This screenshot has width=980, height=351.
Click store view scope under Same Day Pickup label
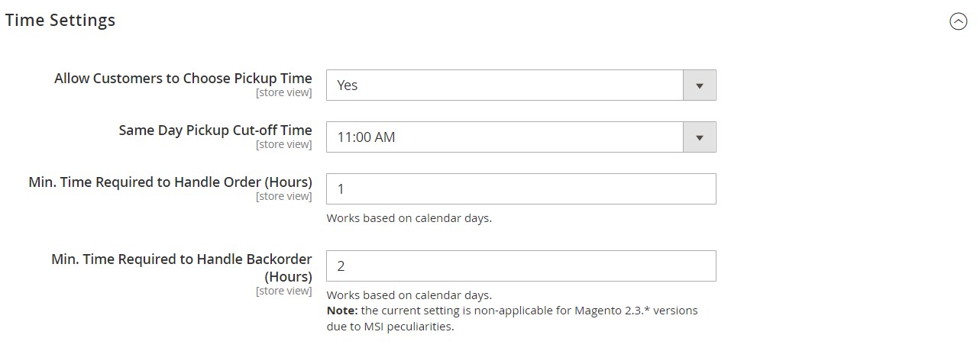(283, 145)
